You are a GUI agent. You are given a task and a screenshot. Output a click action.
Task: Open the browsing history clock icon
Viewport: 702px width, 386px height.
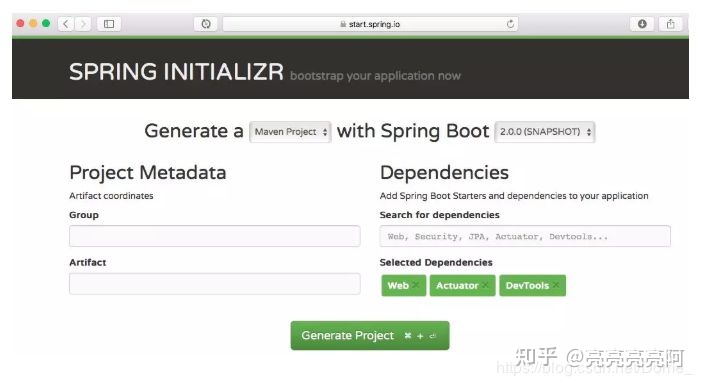click(205, 24)
